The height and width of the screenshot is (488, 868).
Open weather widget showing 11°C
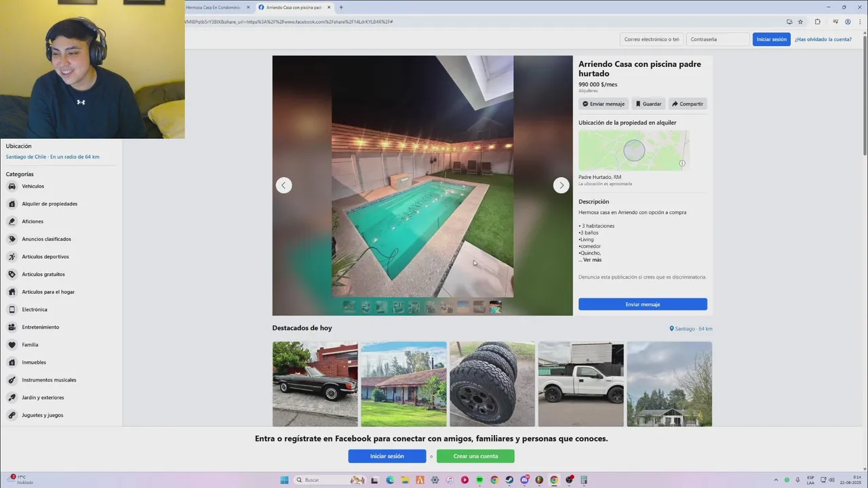pos(20,480)
